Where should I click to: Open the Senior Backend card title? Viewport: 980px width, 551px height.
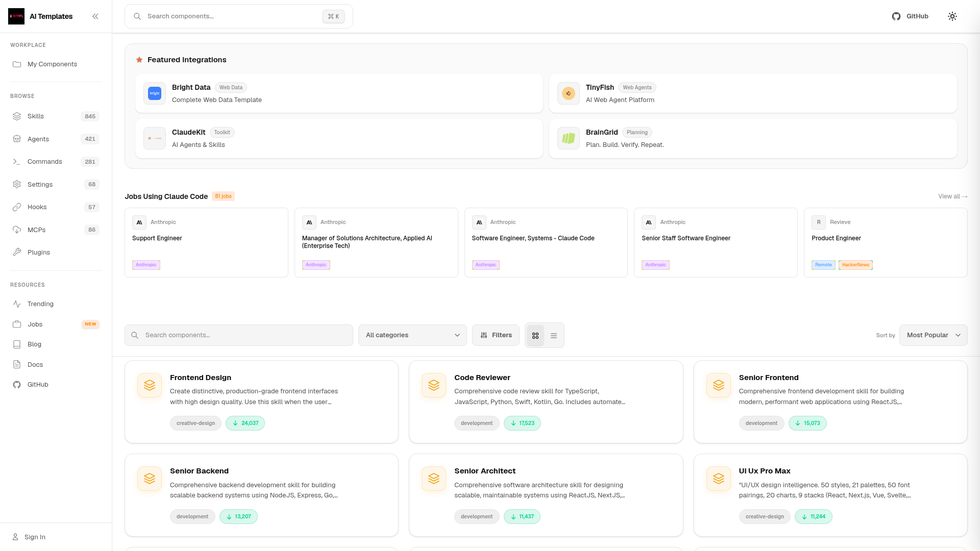pyautogui.click(x=199, y=471)
